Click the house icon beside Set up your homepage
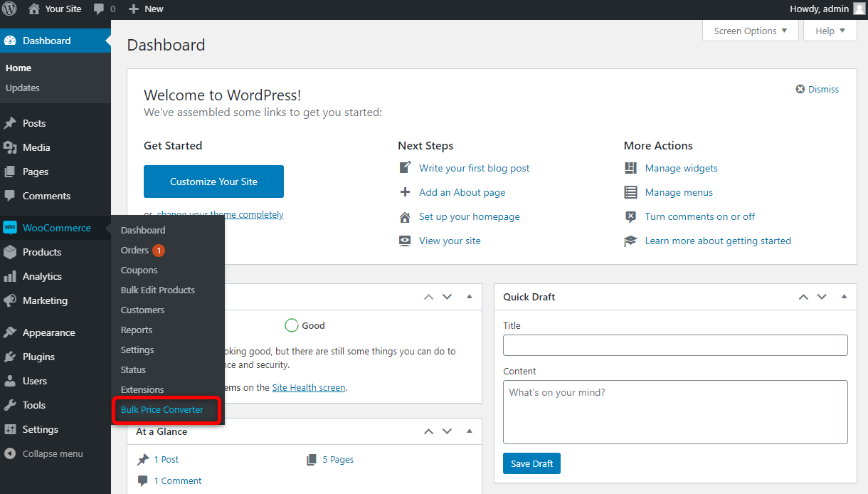Viewport: 868px width, 494px height. tap(405, 216)
